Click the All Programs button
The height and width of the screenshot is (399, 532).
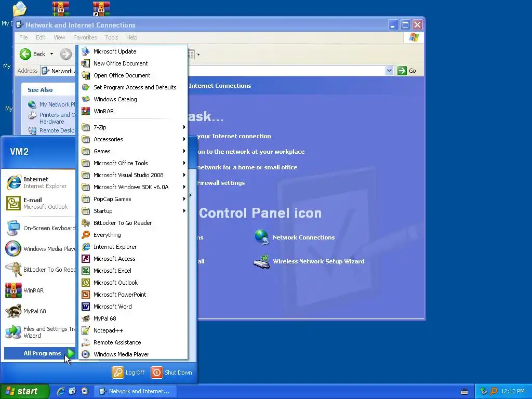pyautogui.click(x=39, y=353)
